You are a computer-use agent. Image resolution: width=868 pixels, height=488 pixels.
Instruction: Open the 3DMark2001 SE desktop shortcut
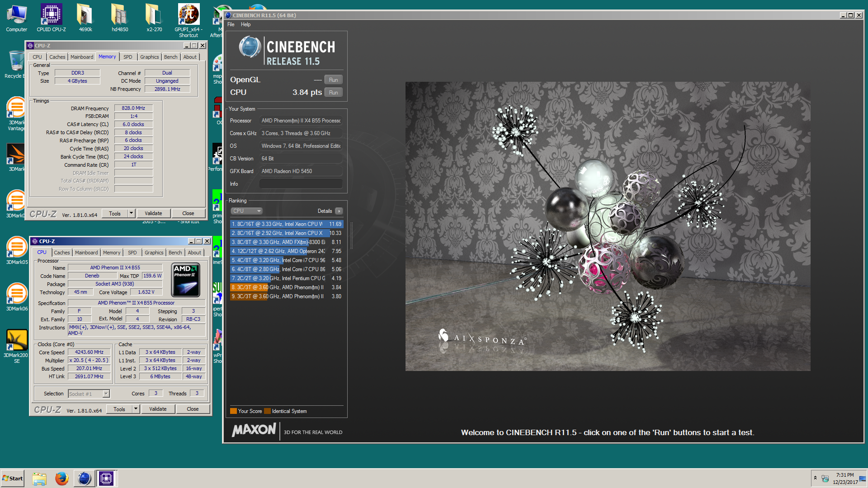pyautogui.click(x=17, y=346)
